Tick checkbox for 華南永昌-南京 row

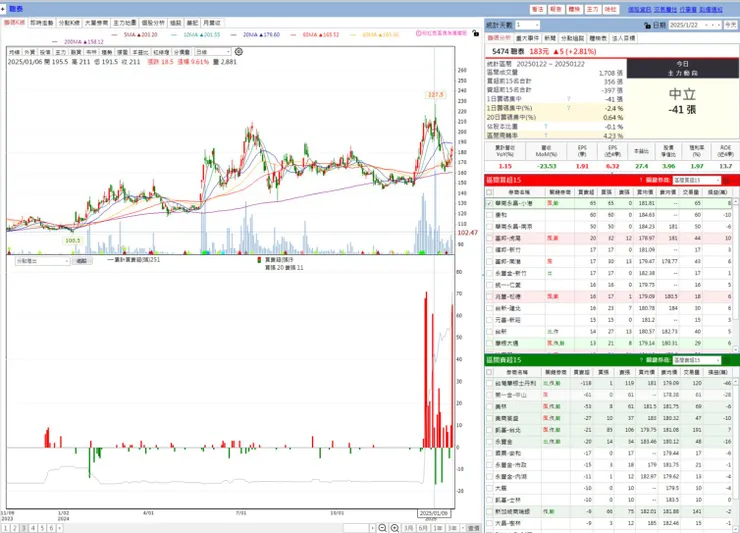pyautogui.click(x=489, y=227)
